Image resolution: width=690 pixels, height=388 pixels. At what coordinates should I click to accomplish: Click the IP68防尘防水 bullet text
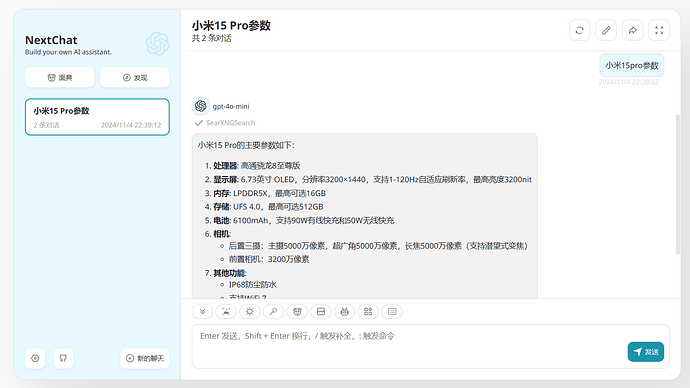[x=253, y=285]
